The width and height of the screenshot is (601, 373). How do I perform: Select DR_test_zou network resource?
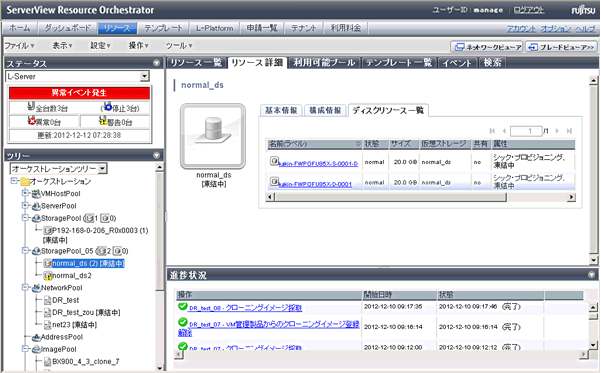[x=86, y=312]
